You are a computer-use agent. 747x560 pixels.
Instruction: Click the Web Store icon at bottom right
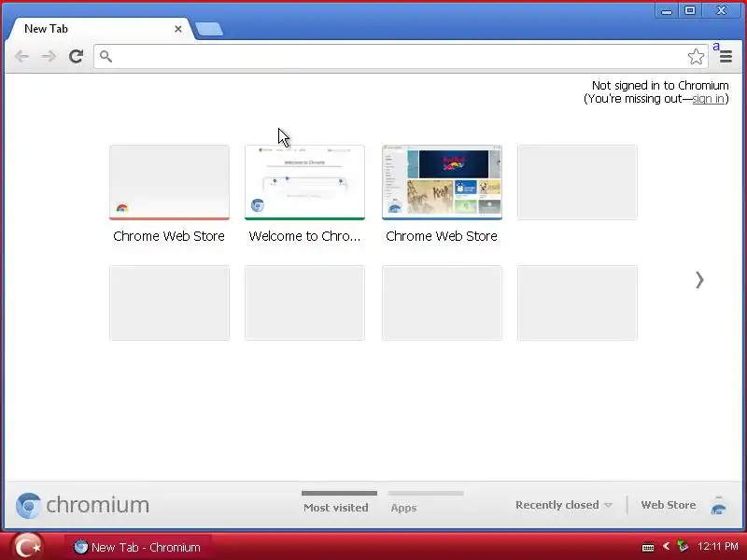tap(718, 505)
